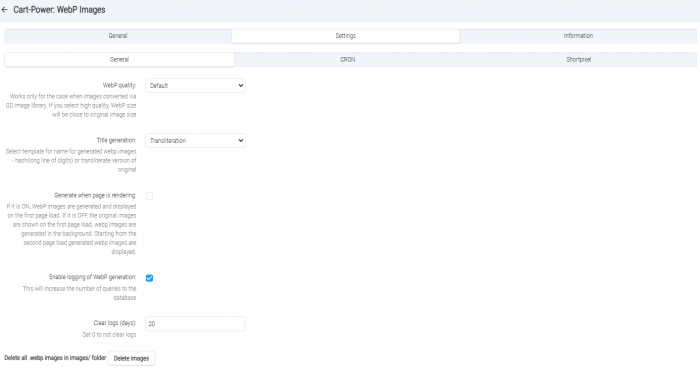
Task: Open the top-level General tab
Action: (118, 36)
